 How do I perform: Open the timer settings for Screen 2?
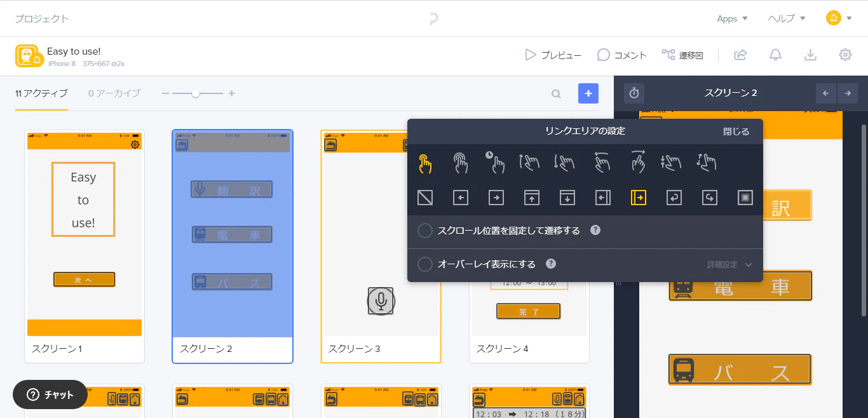click(634, 93)
